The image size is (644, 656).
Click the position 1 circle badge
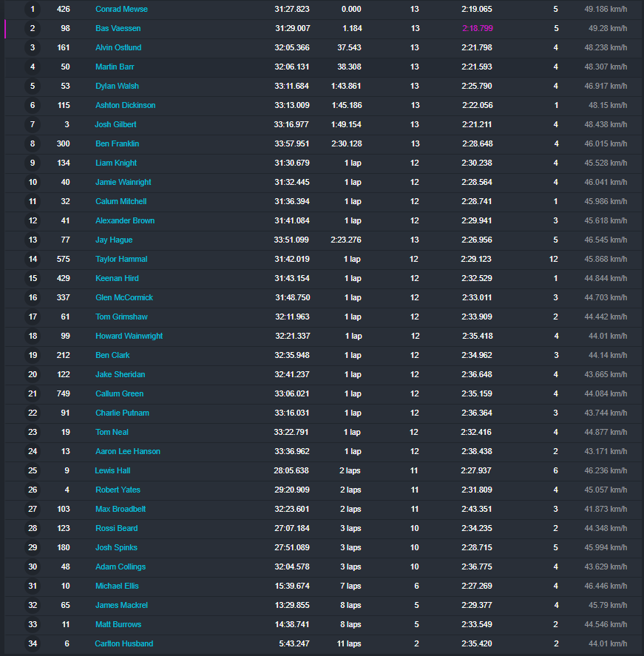(33, 9)
